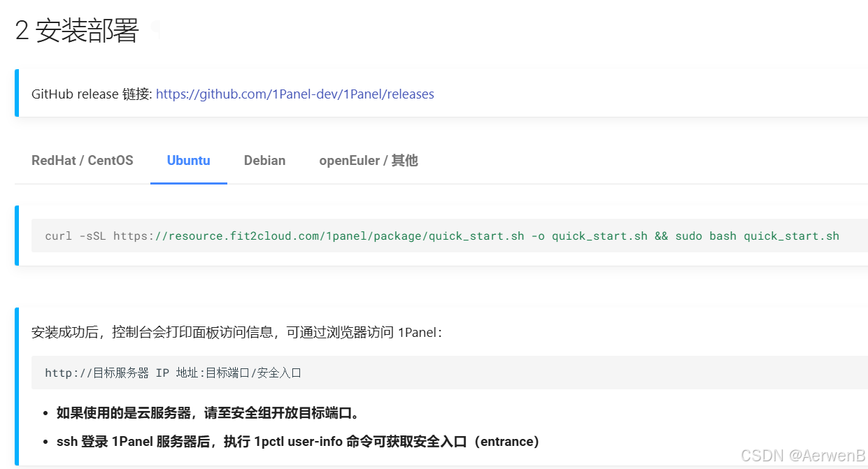Viewport: 868px width, 469px height.
Task: Click the curl quick_start.sh install command
Action: click(442, 236)
